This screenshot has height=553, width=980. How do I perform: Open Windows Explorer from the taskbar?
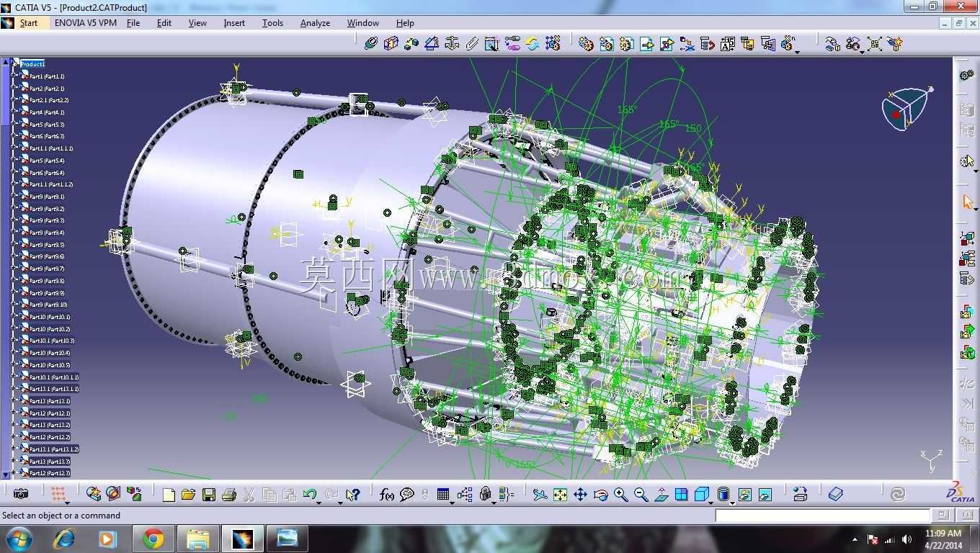coord(197,539)
